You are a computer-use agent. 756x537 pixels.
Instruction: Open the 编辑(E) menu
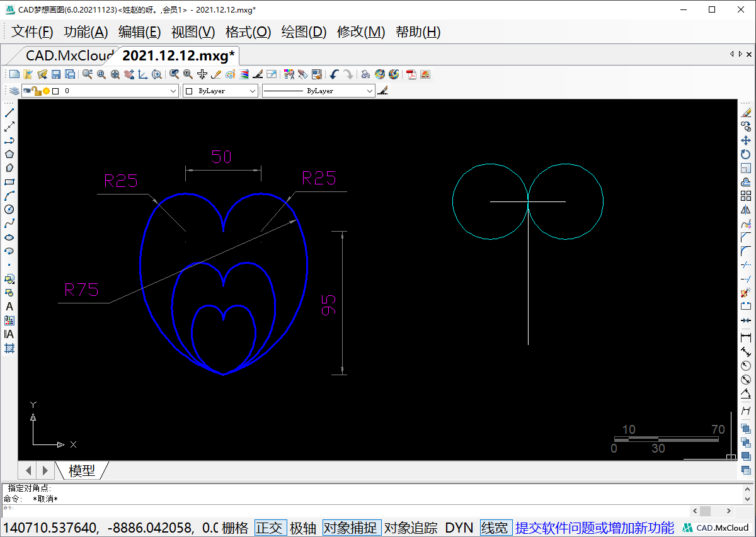[140, 32]
